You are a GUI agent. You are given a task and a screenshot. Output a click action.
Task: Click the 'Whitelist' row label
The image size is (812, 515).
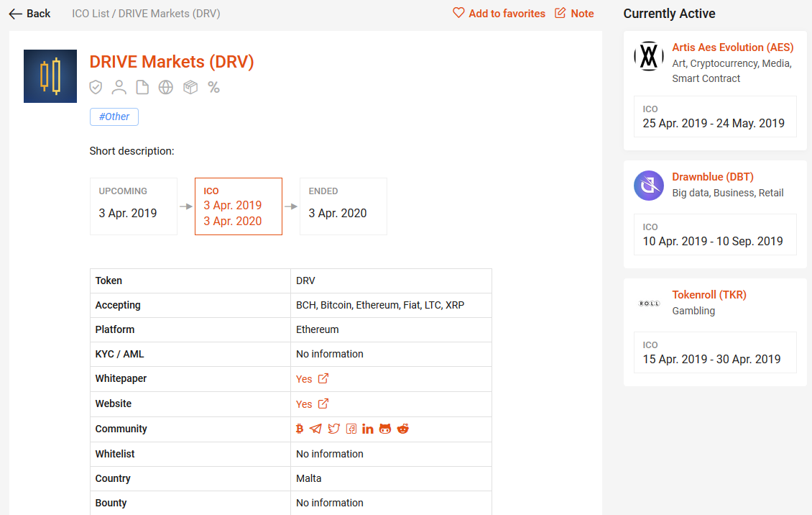(115, 454)
